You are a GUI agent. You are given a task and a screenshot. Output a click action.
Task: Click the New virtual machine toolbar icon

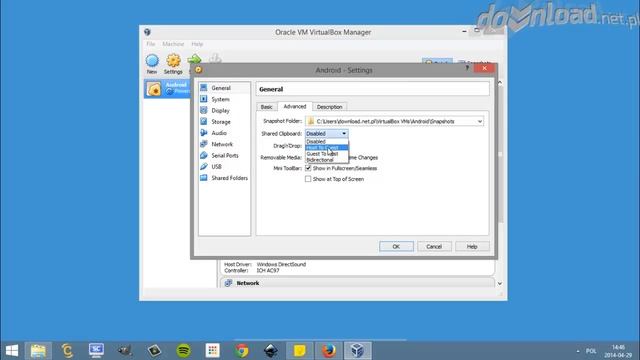point(152,64)
